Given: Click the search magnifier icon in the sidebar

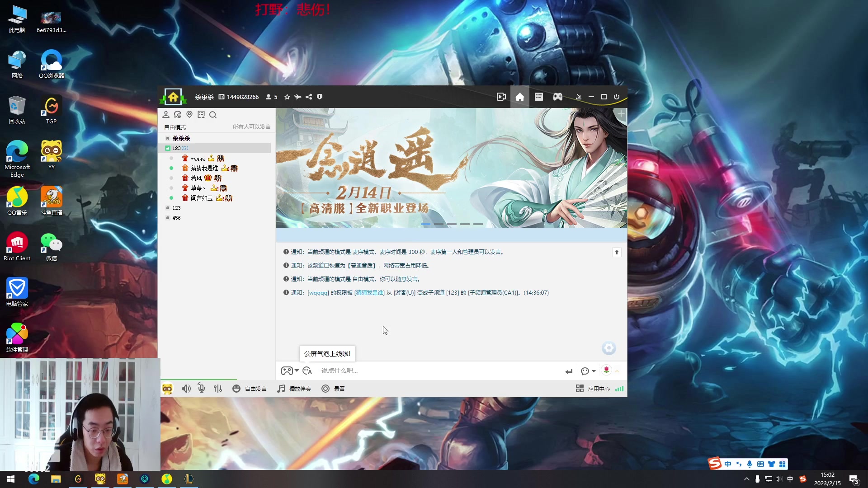Looking at the screenshot, I should click(213, 115).
